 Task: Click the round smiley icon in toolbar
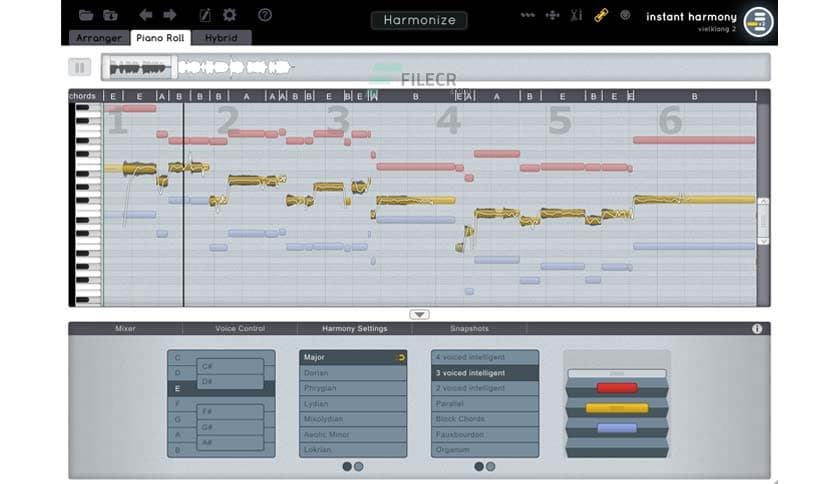[x=625, y=15]
